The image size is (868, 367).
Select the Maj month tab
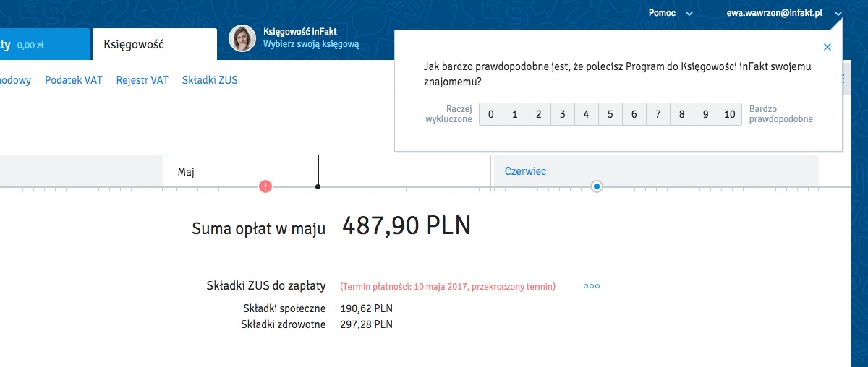[328, 171]
